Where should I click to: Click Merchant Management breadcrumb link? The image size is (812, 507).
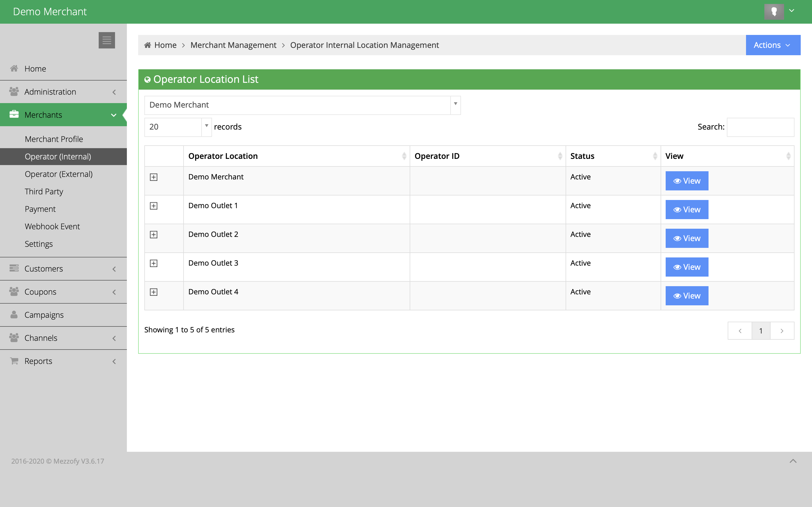point(233,45)
